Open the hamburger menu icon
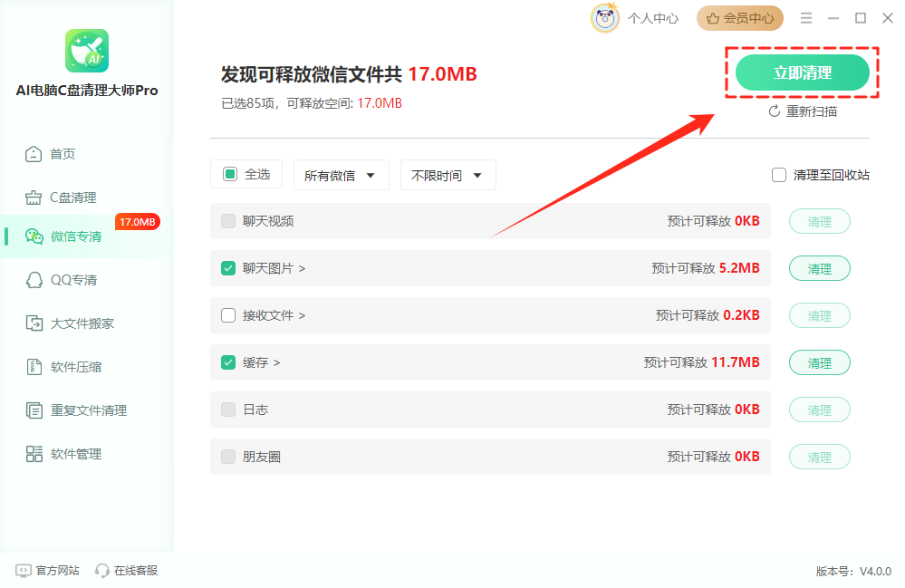Image resolution: width=905 pixels, height=588 pixels. point(806,18)
